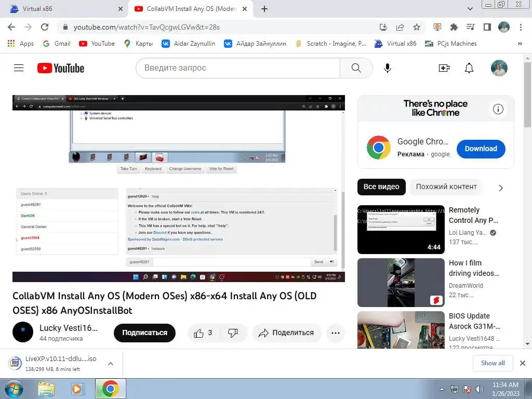
Task: Toggle the Chrome side panel icon
Action: click(x=487, y=27)
